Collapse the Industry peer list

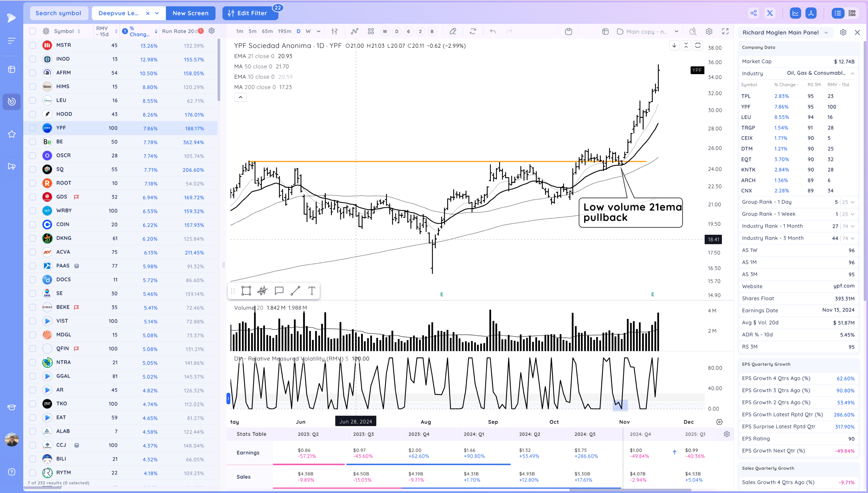(x=852, y=73)
